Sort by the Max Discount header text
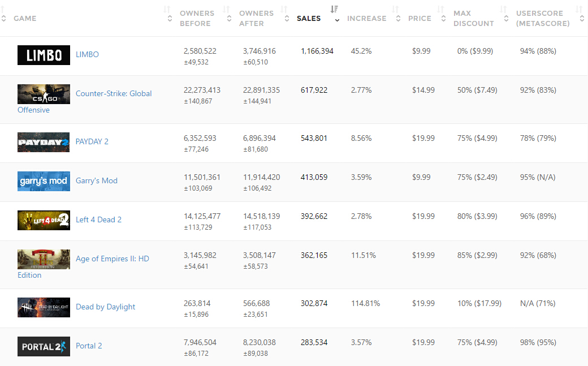 point(473,19)
